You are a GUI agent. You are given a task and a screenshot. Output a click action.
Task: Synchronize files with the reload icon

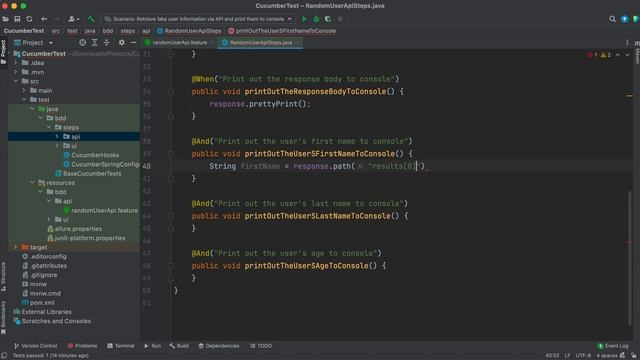pyautogui.click(x=29, y=19)
